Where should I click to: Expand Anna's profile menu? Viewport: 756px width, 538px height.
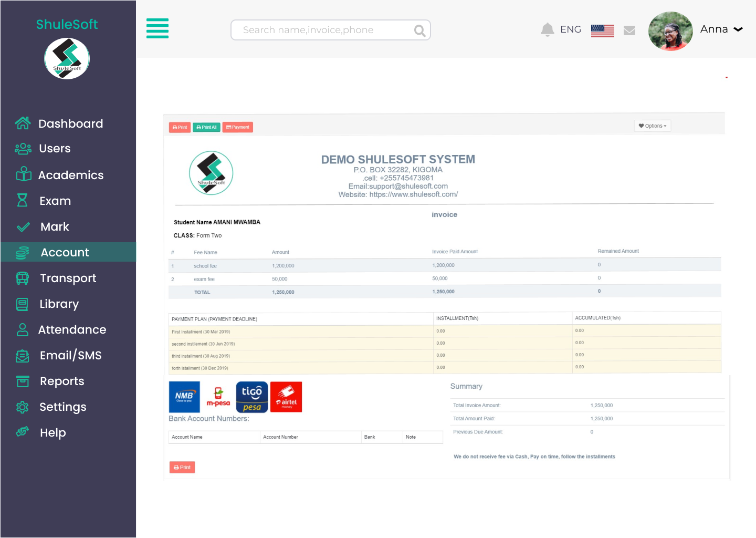[x=721, y=29]
